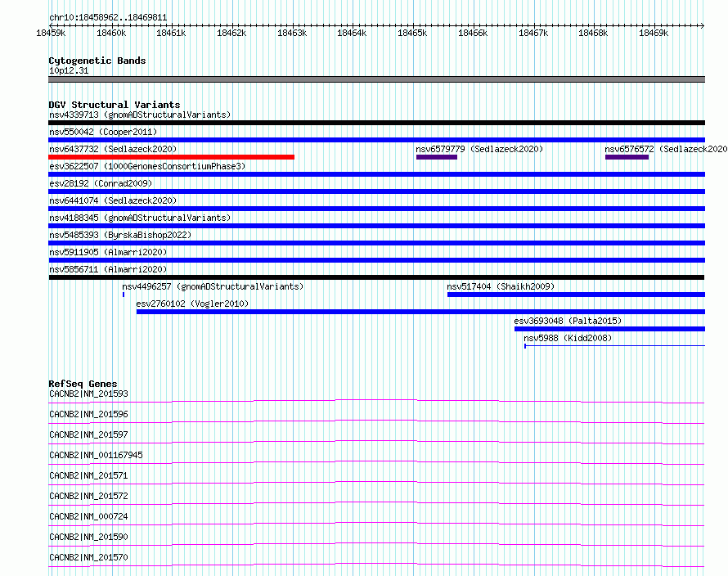
Task: Click the red nsv6437732 variant bar
Action: click(171, 157)
